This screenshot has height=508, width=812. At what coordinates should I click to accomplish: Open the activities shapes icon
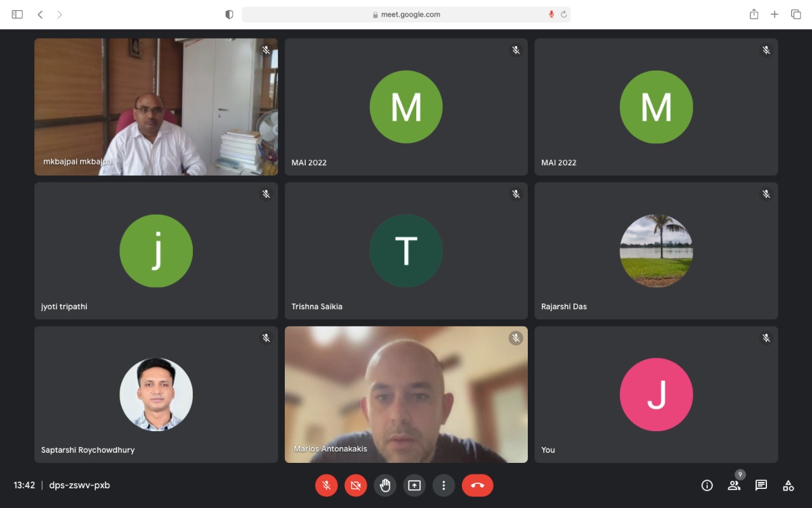[789, 485]
